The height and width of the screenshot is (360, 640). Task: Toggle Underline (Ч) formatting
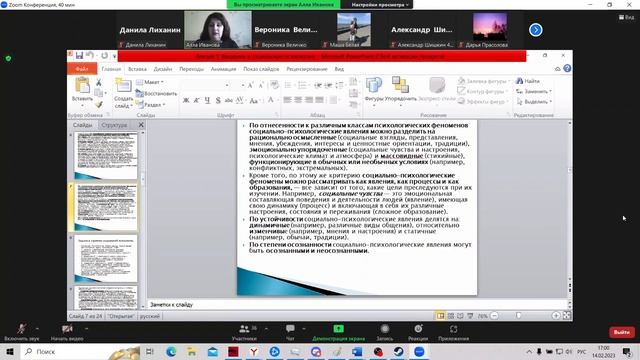pyautogui.click(x=207, y=100)
